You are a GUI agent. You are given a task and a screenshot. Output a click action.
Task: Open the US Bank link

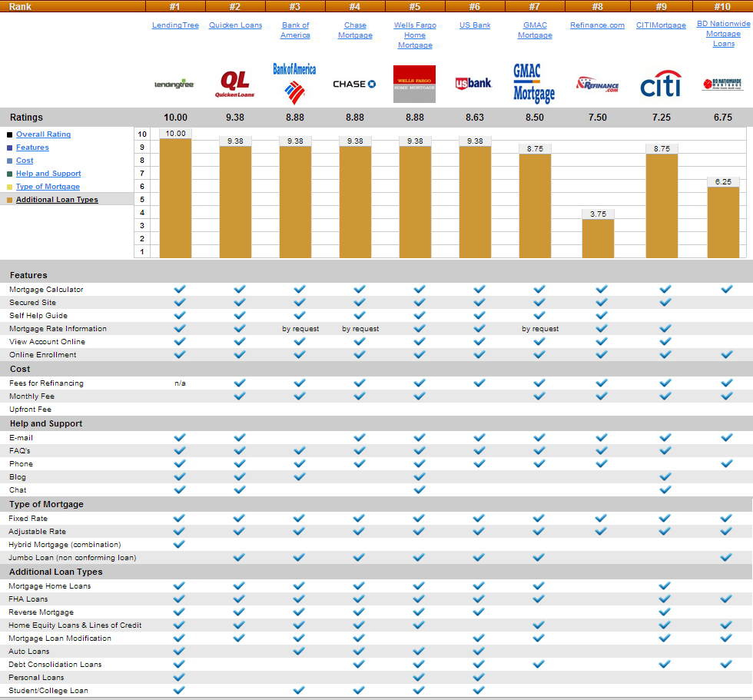click(x=475, y=25)
